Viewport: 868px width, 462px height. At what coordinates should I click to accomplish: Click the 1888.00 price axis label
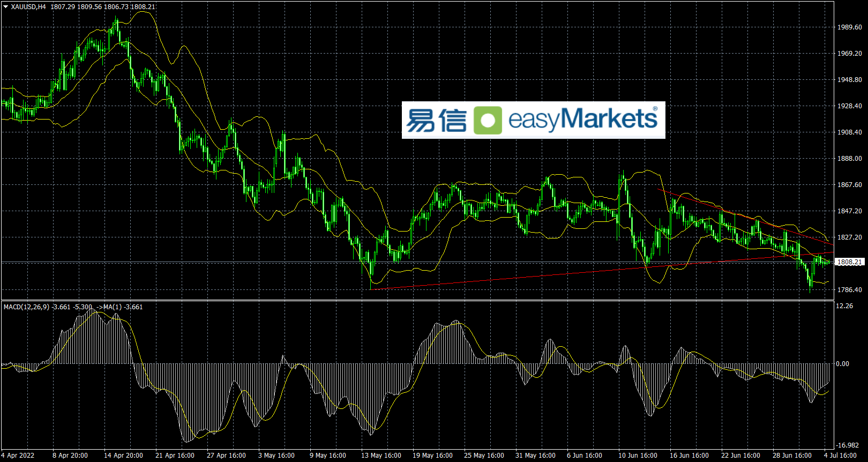coord(849,159)
